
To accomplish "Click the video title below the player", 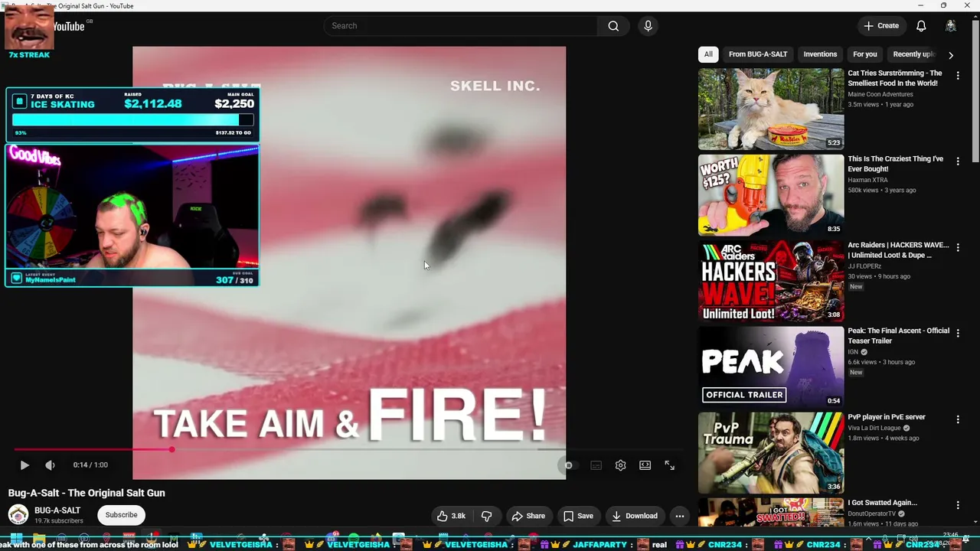I will pos(87,493).
